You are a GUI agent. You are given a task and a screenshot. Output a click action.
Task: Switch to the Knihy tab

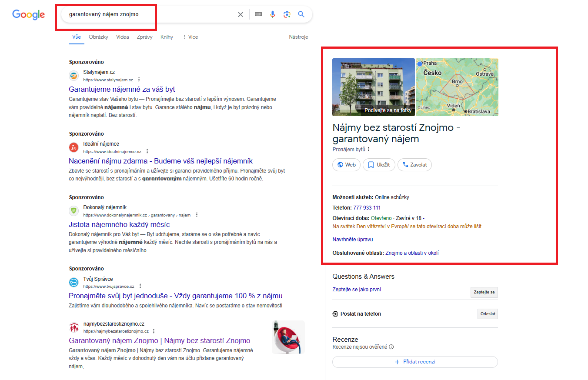pos(167,37)
